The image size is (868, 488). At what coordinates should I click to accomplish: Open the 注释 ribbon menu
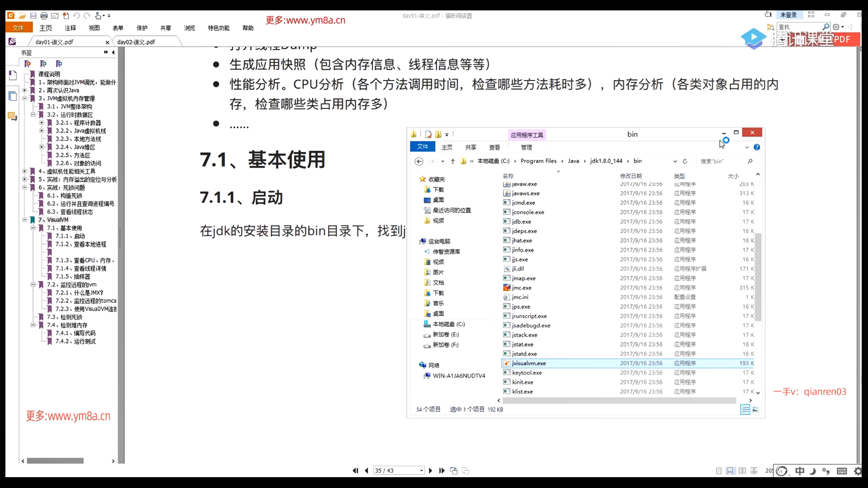pyautogui.click(x=70, y=28)
